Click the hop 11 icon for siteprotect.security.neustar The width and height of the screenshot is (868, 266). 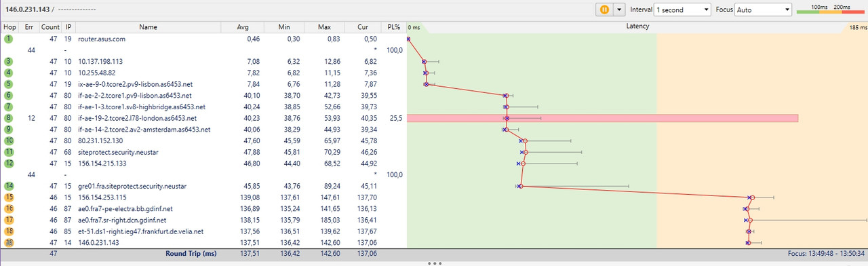coord(9,152)
